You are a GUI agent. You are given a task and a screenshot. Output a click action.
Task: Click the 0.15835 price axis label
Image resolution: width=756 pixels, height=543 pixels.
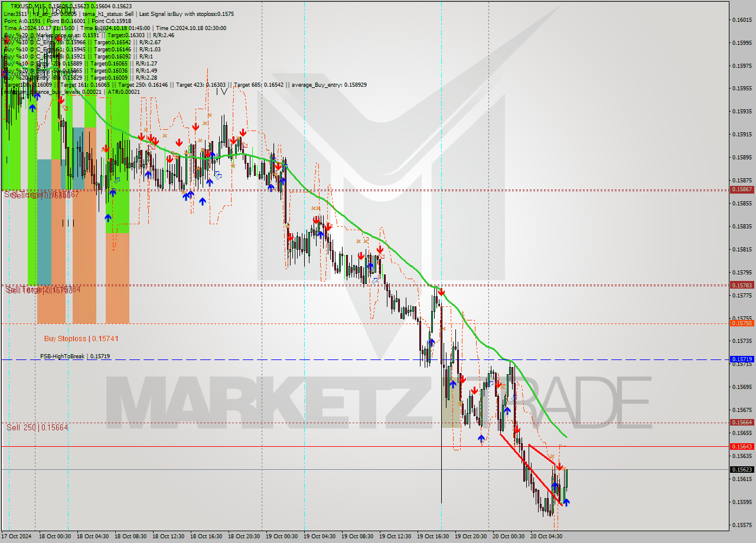(742, 226)
